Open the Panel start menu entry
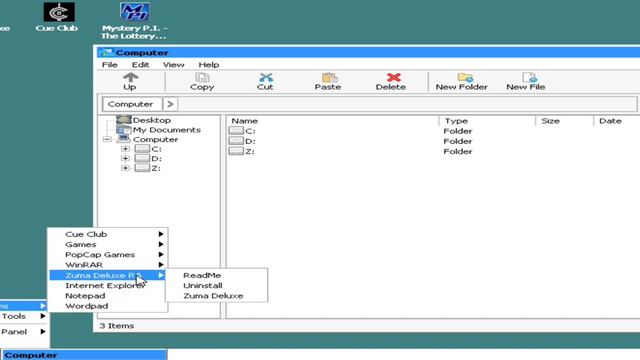 click(24, 332)
